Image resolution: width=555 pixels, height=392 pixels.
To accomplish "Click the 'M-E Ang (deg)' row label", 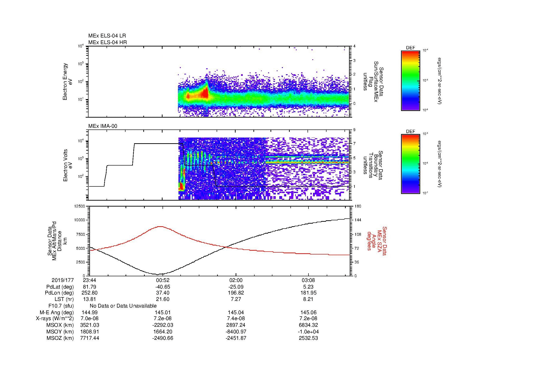I will (57, 313).
